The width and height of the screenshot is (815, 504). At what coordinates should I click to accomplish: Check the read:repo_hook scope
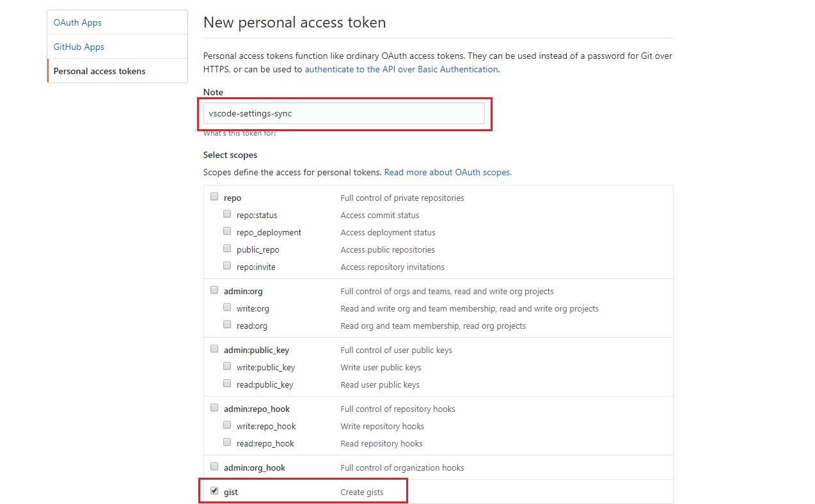coord(227,443)
